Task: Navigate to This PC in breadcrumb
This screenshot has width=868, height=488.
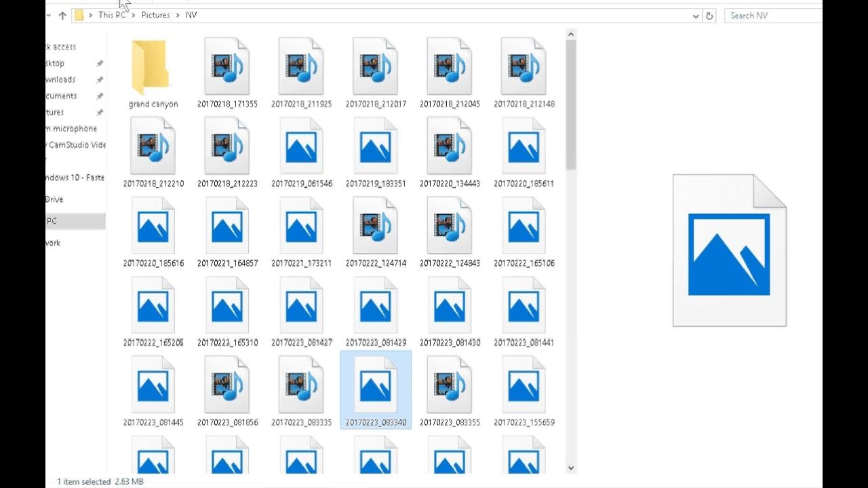Action: (x=113, y=15)
